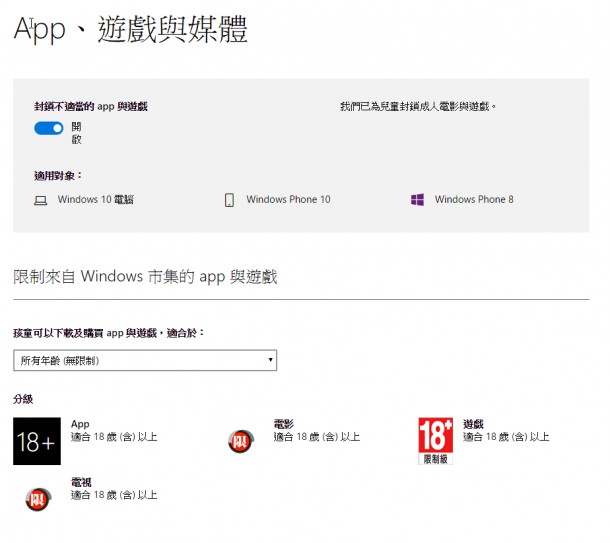
Task: Click the Windows Phone 10 text
Action: coord(288,200)
